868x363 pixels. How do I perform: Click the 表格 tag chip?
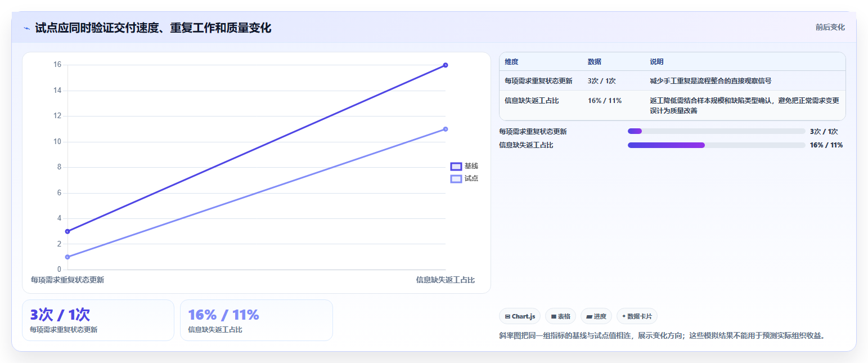point(560,316)
